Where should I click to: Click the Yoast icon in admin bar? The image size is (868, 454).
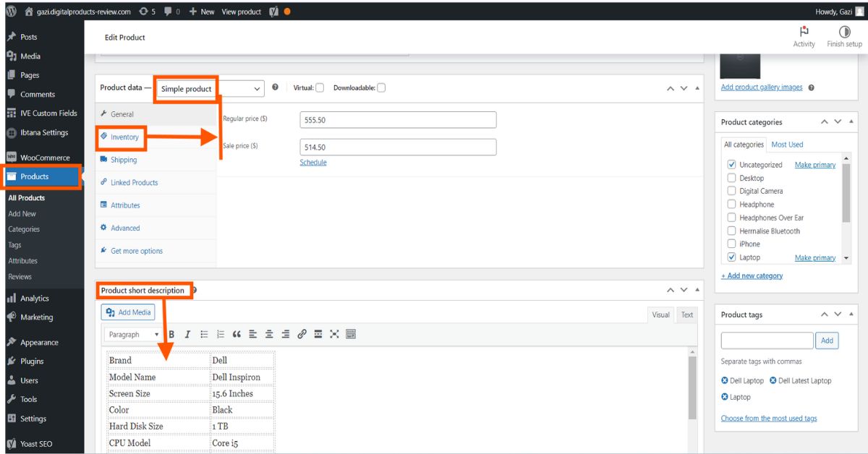[x=274, y=12]
